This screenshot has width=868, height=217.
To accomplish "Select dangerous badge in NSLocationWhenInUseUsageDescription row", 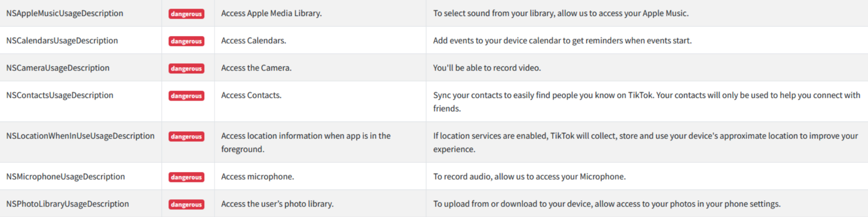I will (186, 137).
